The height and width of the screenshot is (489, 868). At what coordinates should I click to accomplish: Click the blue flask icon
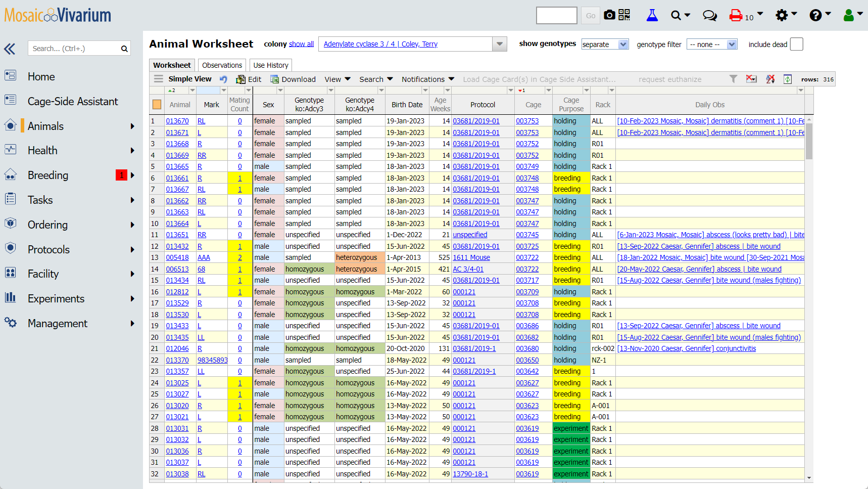[x=652, y=15]
